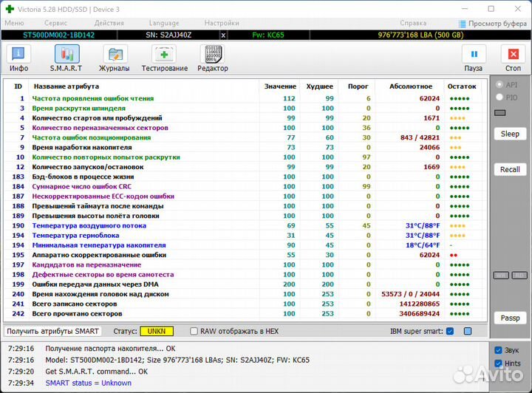The image size is (532, 393).
Task: Open the Журналы logs section
Action: pos(115,58)
